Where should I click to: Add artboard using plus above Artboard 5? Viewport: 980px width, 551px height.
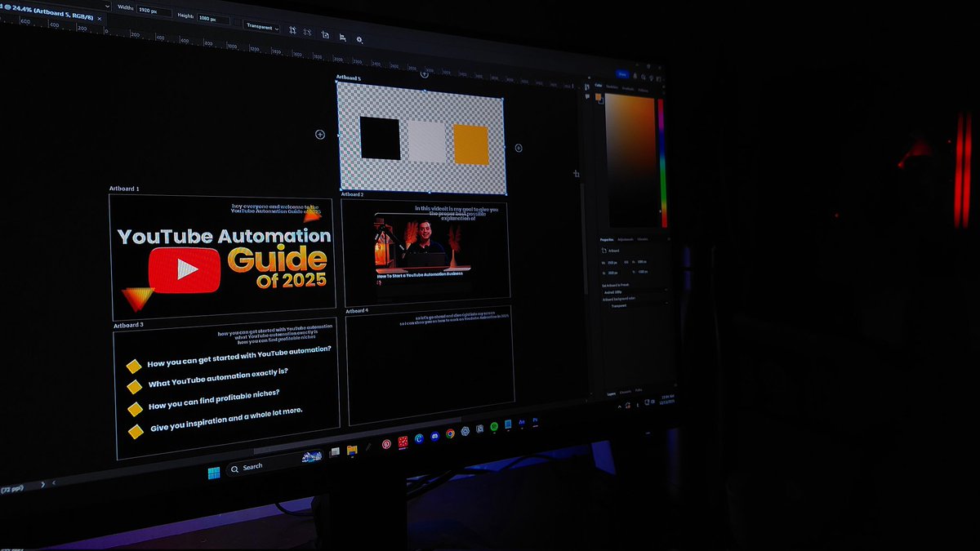pos(424,73)
